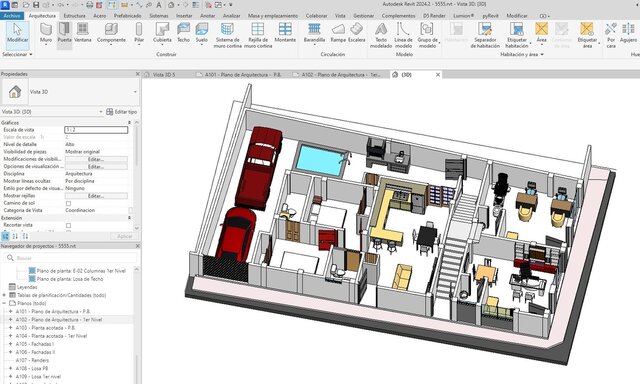
Task: Open the Vista 3D type selector dropdown
Action: point(136,92)
